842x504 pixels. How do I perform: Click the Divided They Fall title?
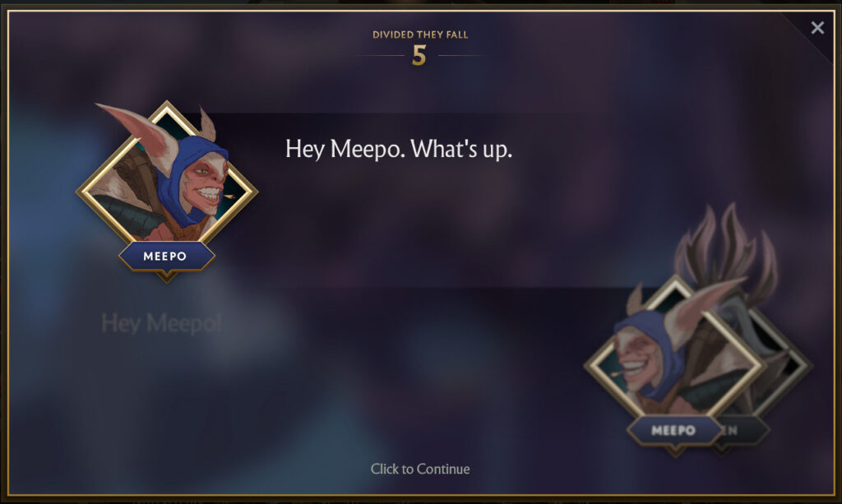coord(420,35)
